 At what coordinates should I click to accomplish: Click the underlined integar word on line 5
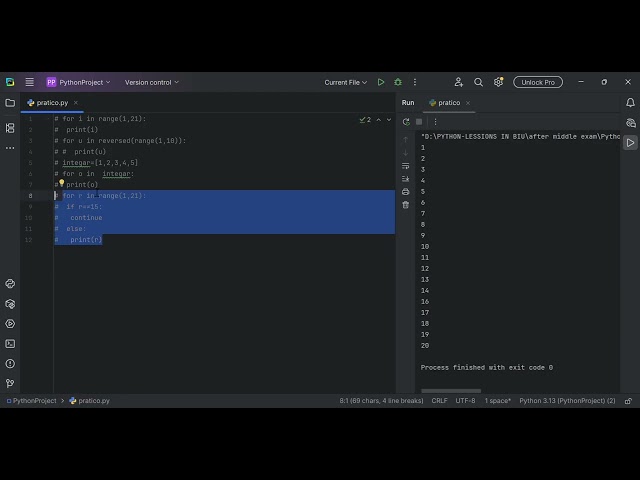tap(76, 163)
